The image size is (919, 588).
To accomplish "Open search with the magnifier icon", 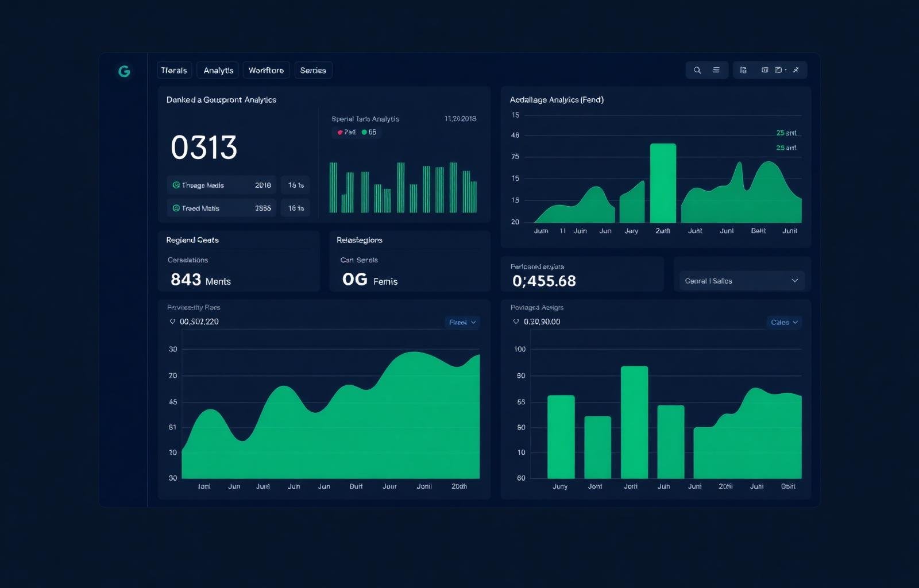I will click(x=697, y=70).
